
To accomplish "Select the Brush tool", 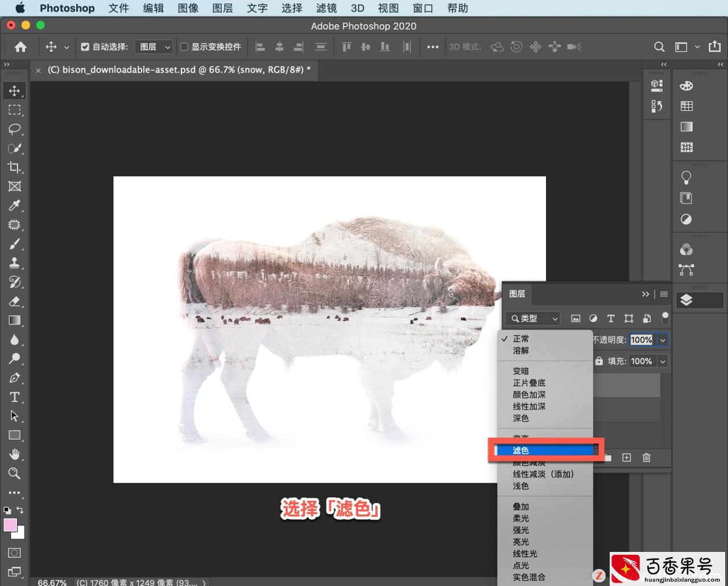I will tap(15, 244).
